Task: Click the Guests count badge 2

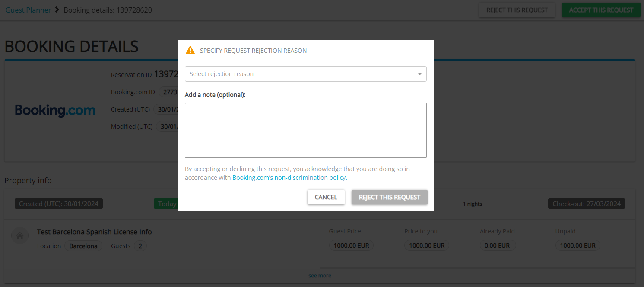Action: (140, 246)
